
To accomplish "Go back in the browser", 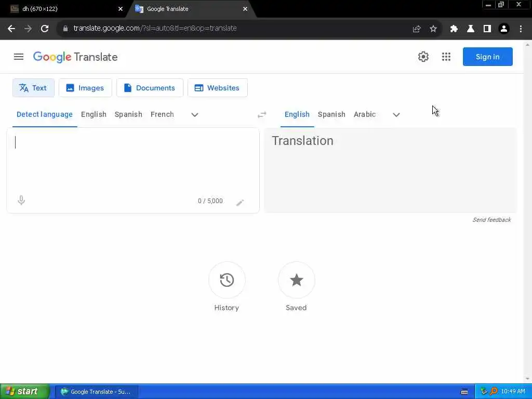I will tap(11, 29).
